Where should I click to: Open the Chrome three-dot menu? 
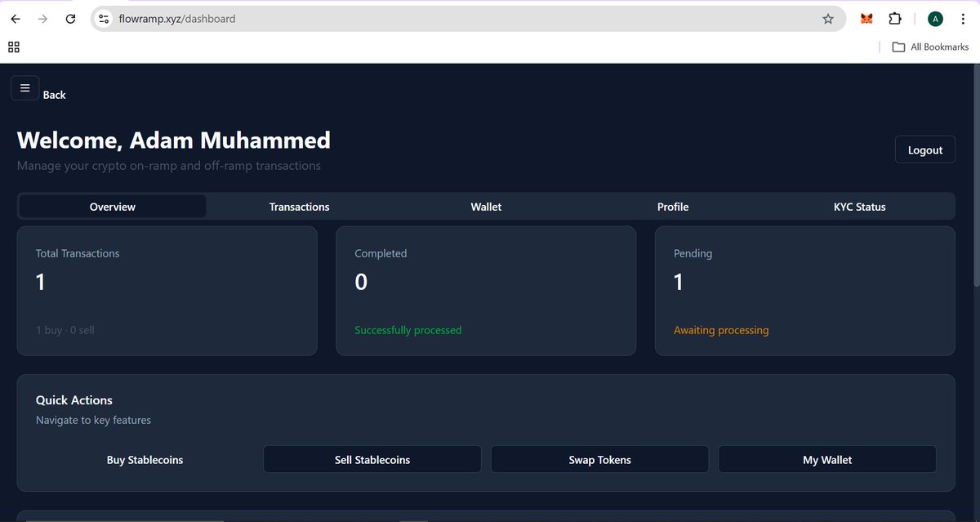click(964, 18)
